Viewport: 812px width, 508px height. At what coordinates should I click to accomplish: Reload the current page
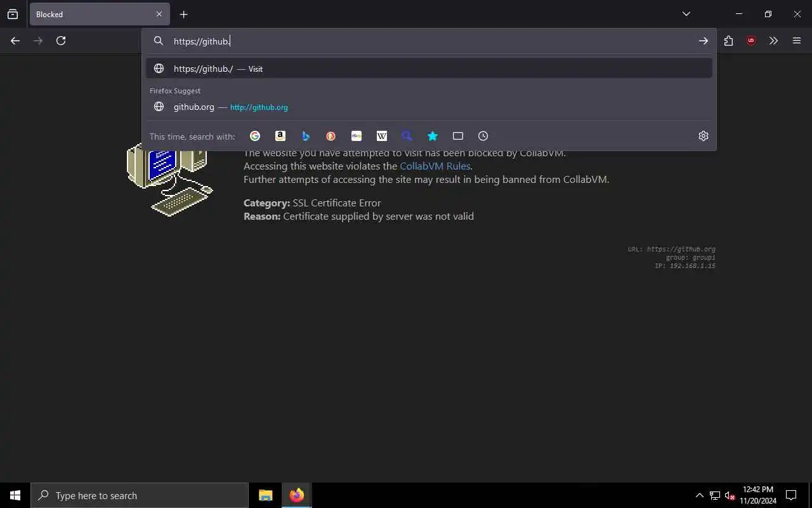(x=61, y=41)
